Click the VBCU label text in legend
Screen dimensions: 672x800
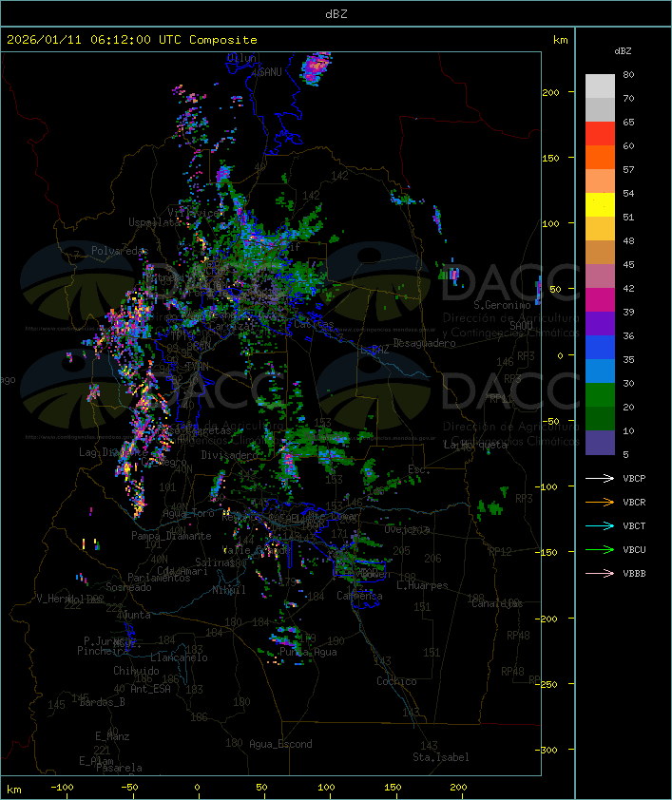coord(634,549)
